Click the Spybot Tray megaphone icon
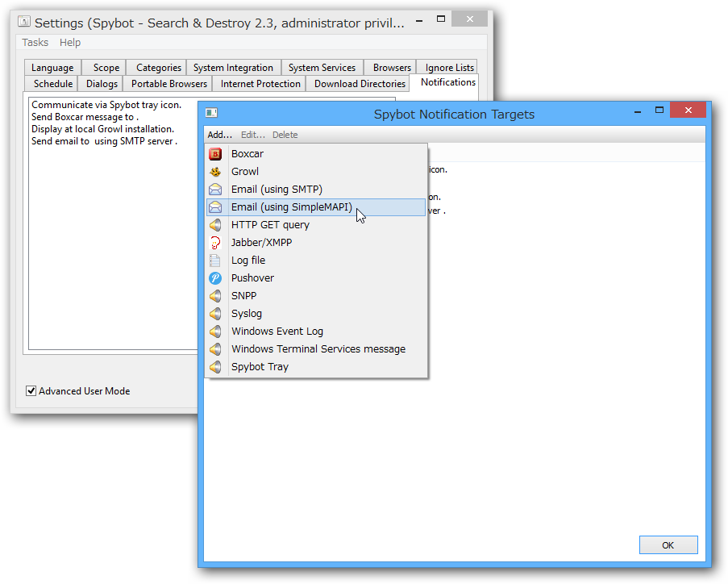The image size is (728, 584). (215, 367)
